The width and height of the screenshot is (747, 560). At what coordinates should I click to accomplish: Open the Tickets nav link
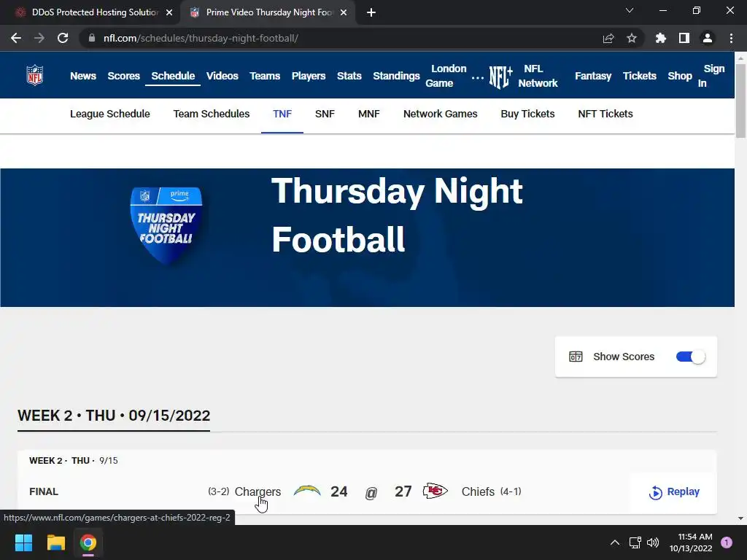(640, 76)
